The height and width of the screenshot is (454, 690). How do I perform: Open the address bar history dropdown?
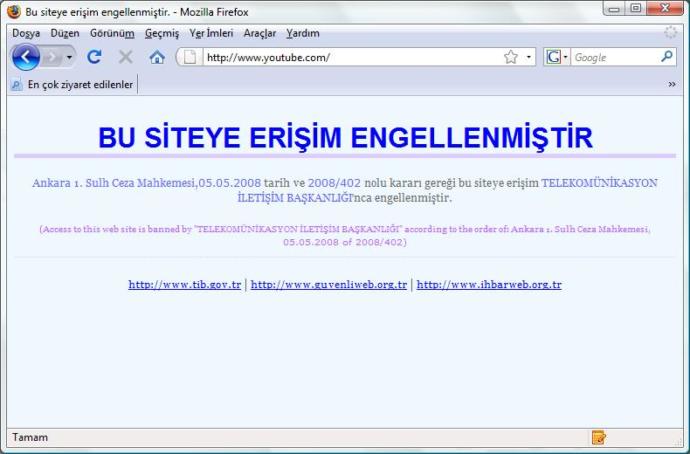click(x=529, y=57)
